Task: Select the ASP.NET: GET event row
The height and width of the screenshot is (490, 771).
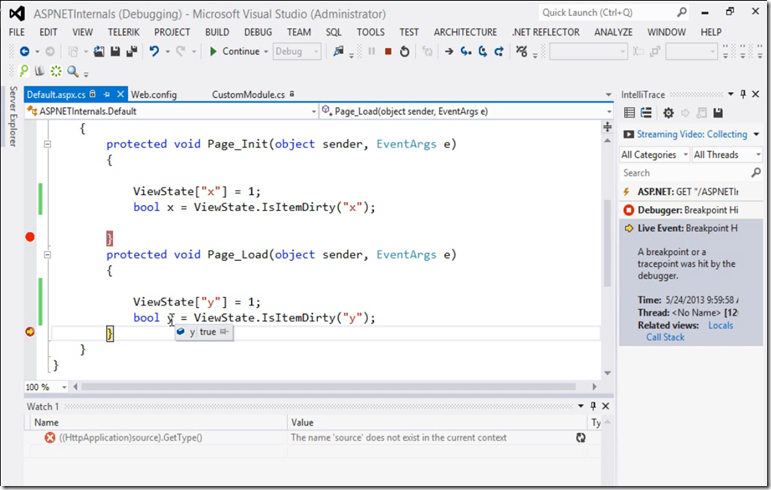Action: pyautogui.click(x=691, y=192)
